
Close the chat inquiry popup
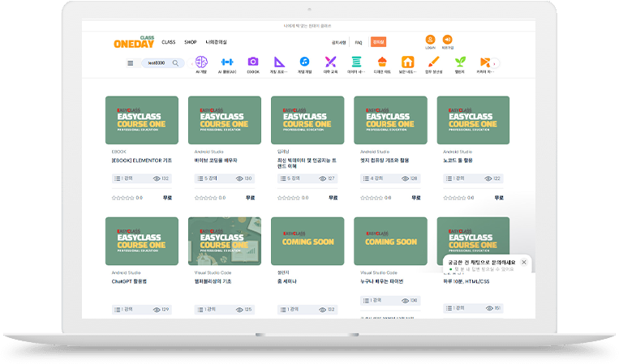[x=524, y=262]
